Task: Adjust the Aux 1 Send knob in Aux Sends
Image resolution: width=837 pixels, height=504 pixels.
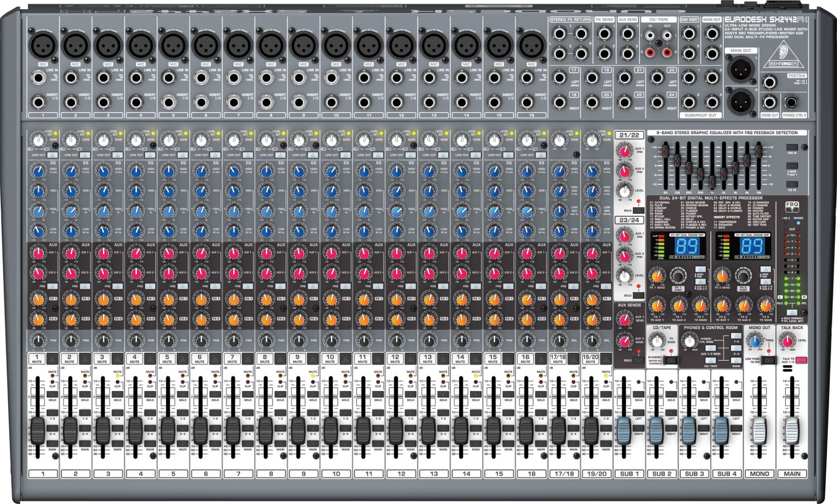Action: (624, 318)
